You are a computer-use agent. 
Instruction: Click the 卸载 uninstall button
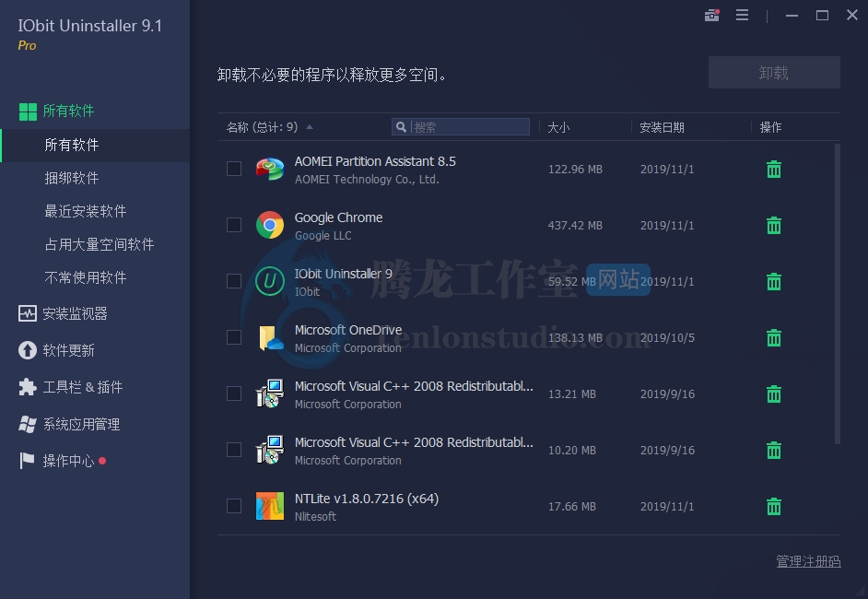pos(774,73)
